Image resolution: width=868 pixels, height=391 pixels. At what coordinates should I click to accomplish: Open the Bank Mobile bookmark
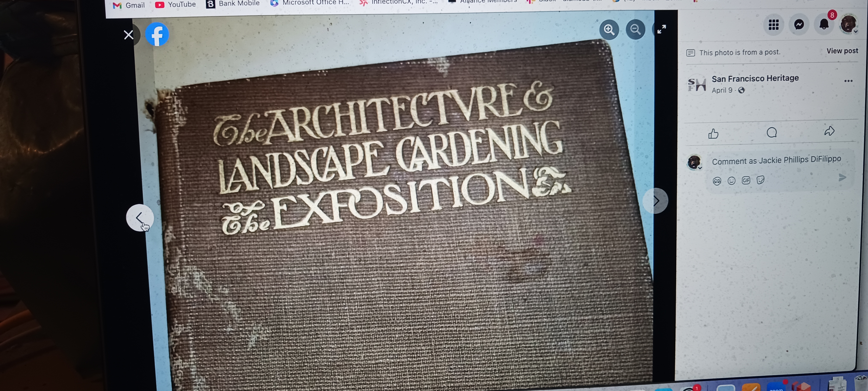click(x=233, y=3)
